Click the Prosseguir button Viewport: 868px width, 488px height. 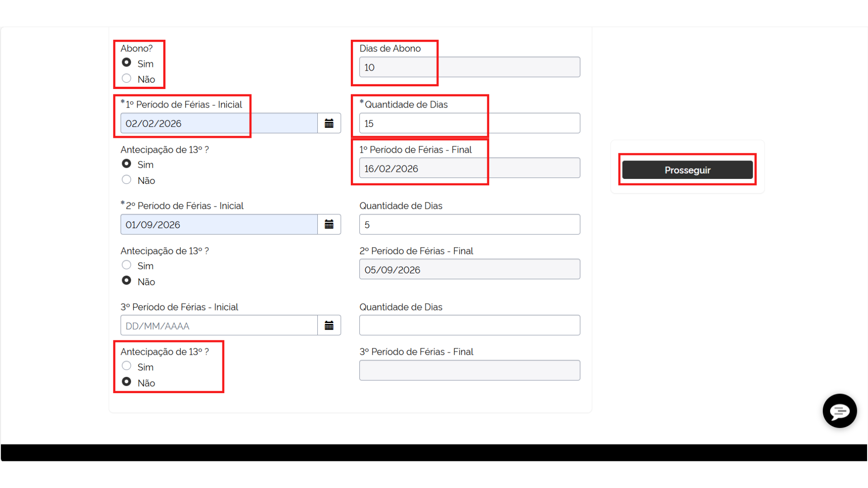click(x=687, y=170)
